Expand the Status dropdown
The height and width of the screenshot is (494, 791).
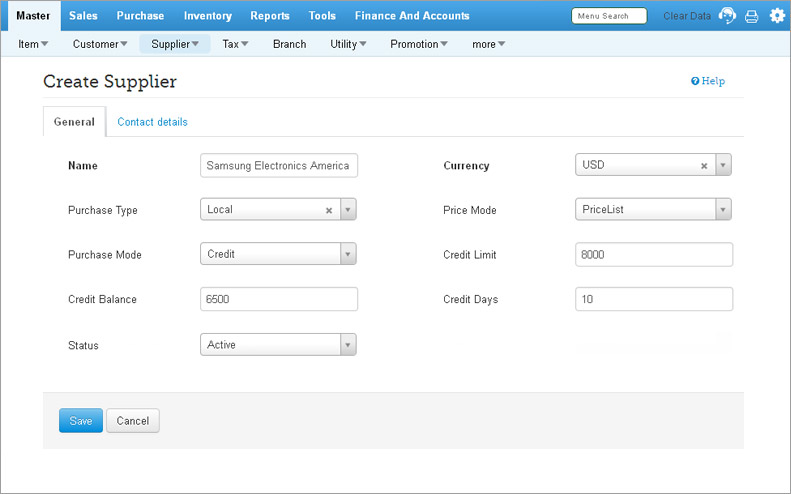[348, 345]
